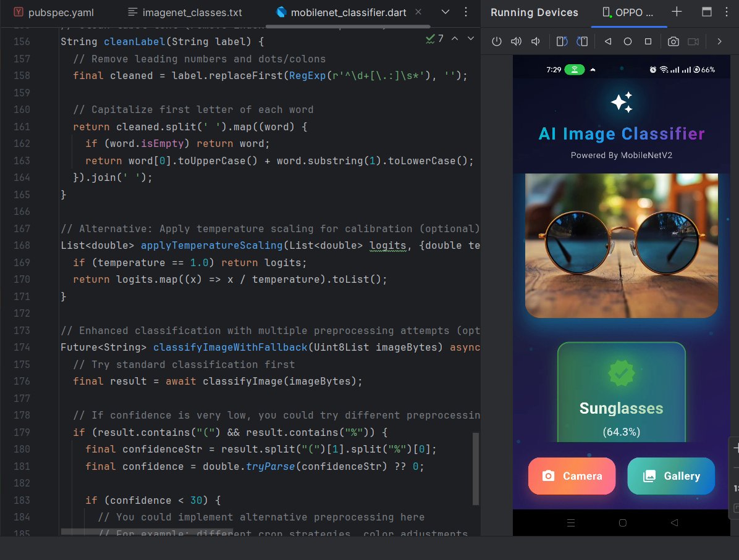Click the classifyImageWithFallback function name

pyautogui.click(x=230, y=347)
